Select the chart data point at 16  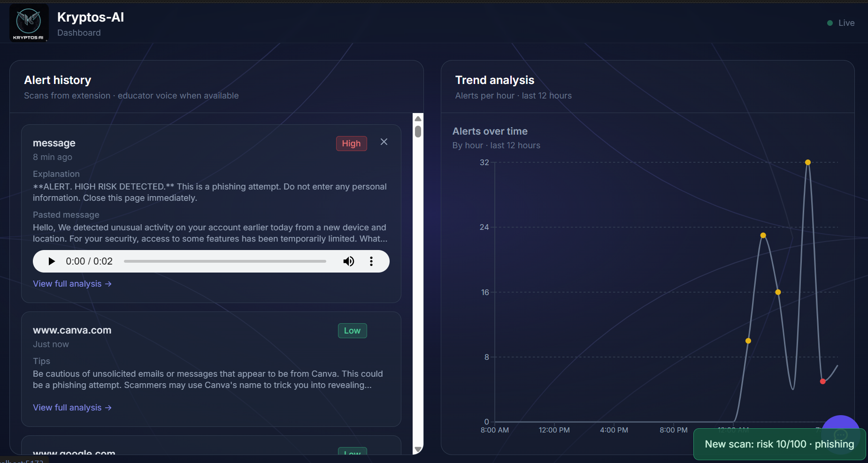click(x=778, y=292)
